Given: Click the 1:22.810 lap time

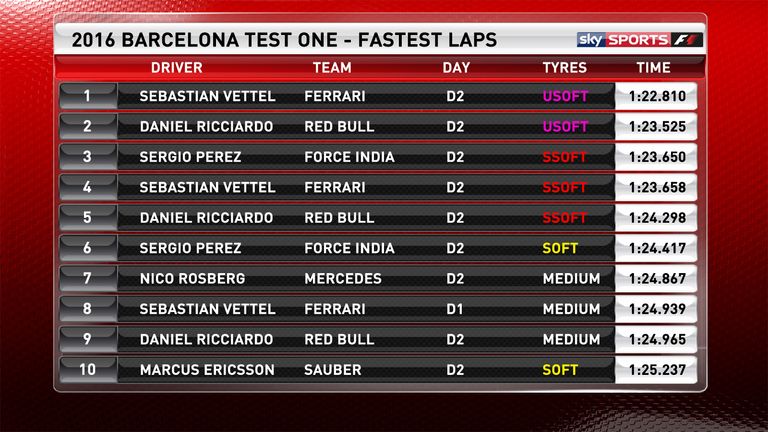Looking at the screenshot, I should click(657, 96).
